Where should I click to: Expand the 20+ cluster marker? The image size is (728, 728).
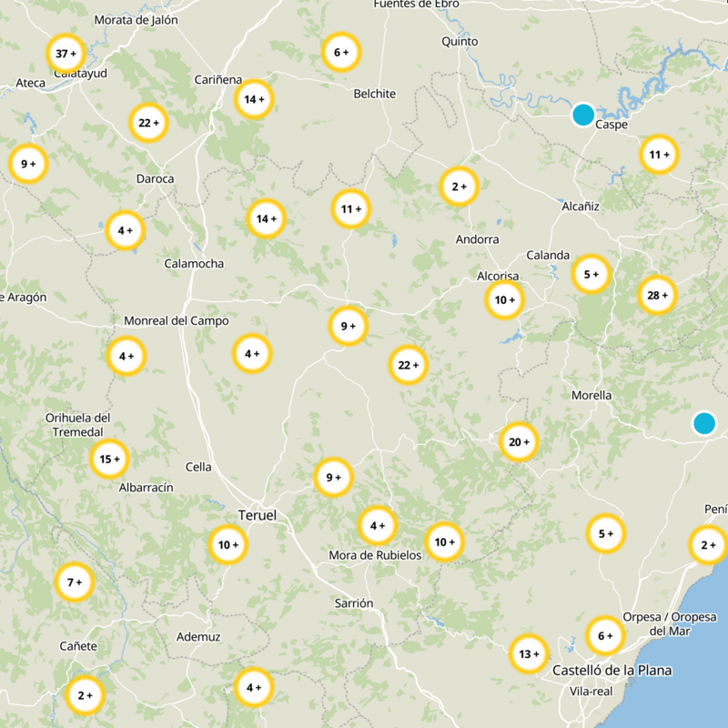click(519, 442)
